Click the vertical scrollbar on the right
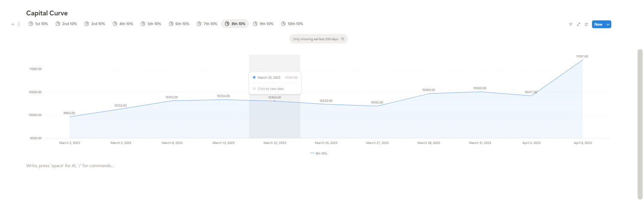644x204 pixels. 640,124
